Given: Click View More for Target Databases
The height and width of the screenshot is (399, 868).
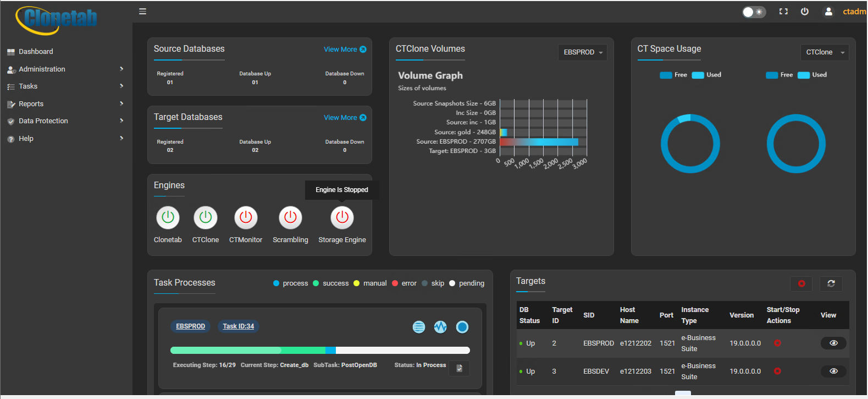Looking at the screenshot, I should (345, 118).
